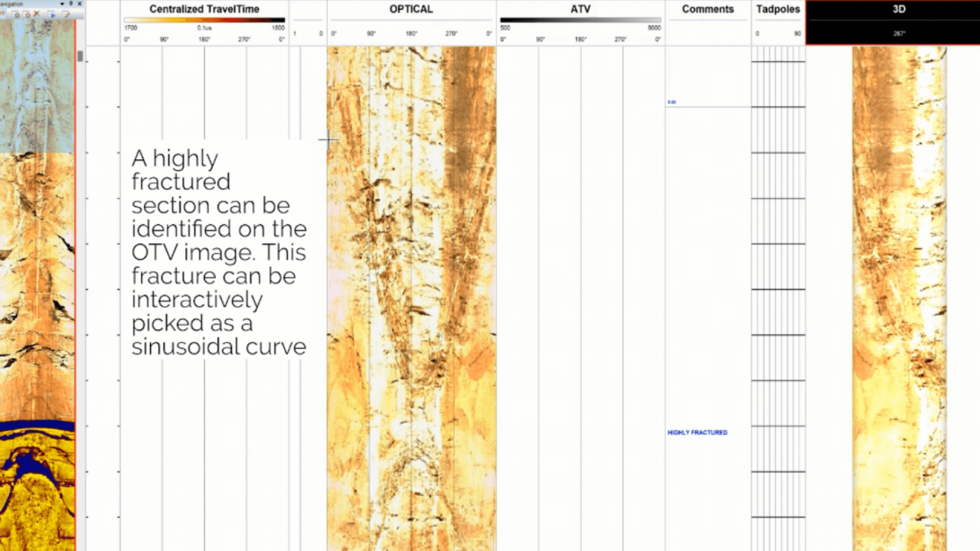
Task: Select the Comments column header
Action: click(x=707, y=9)
